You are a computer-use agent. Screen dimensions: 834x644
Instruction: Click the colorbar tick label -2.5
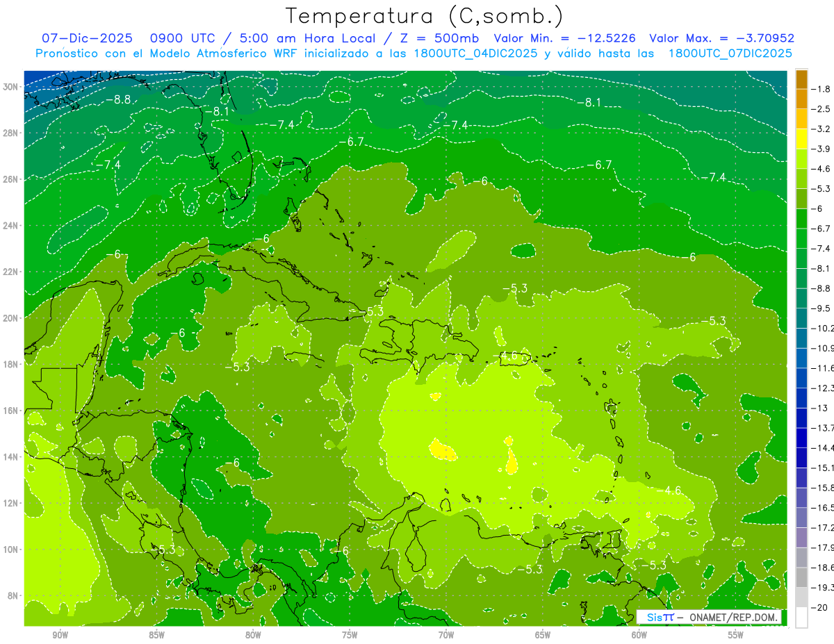(x=821, y=109)
